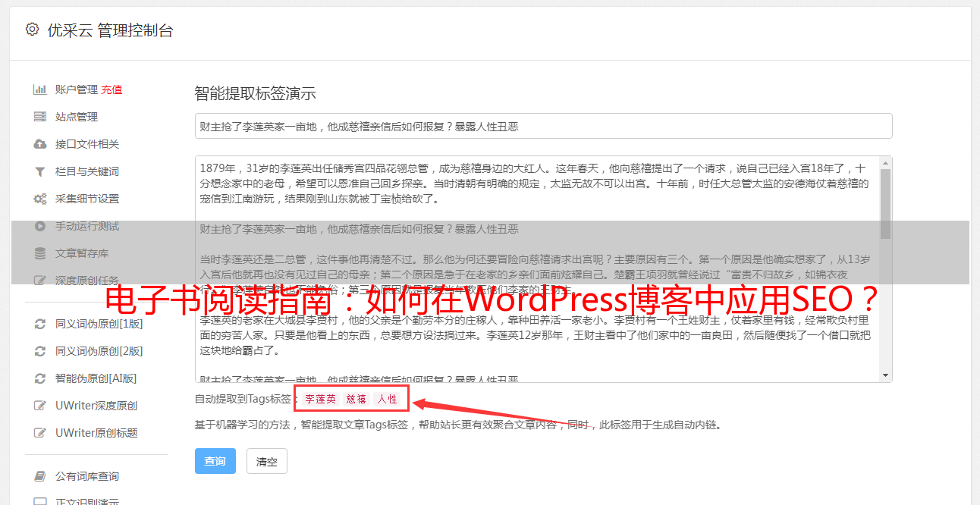Open 站点管理 in the sidebar
This screenshot has width=980, height=505.
pyautogui.click(x=77, y=117)
